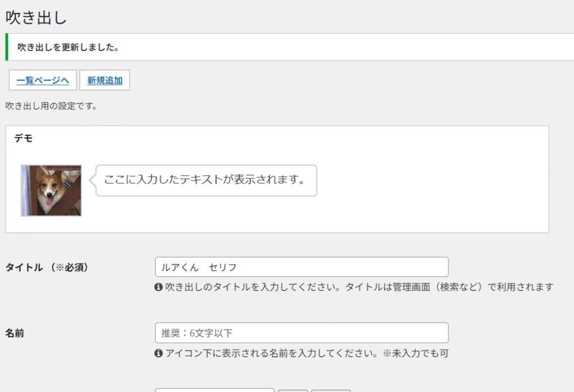The width and height of the screenshot is (574, 392).
Task: Click the 一覧ページへ button
Action: 43,80
